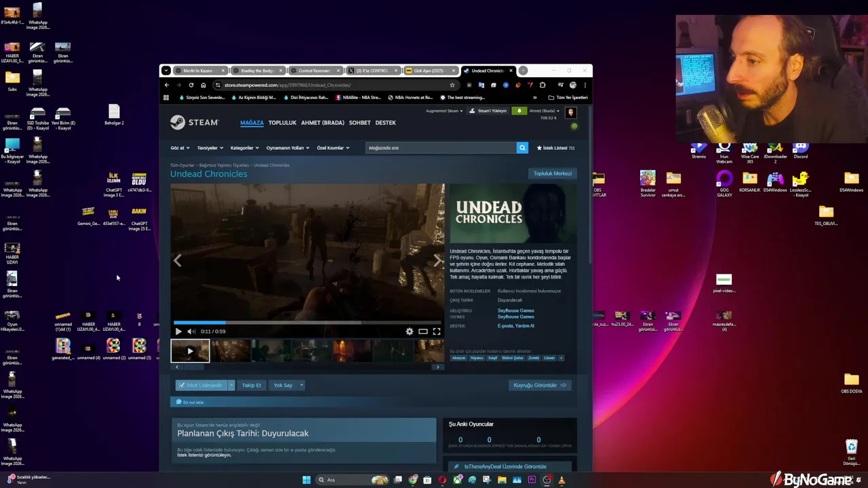Focus the Mağazada ara search field
Viewport: 868px width, 488px height.
coord(441,148)
